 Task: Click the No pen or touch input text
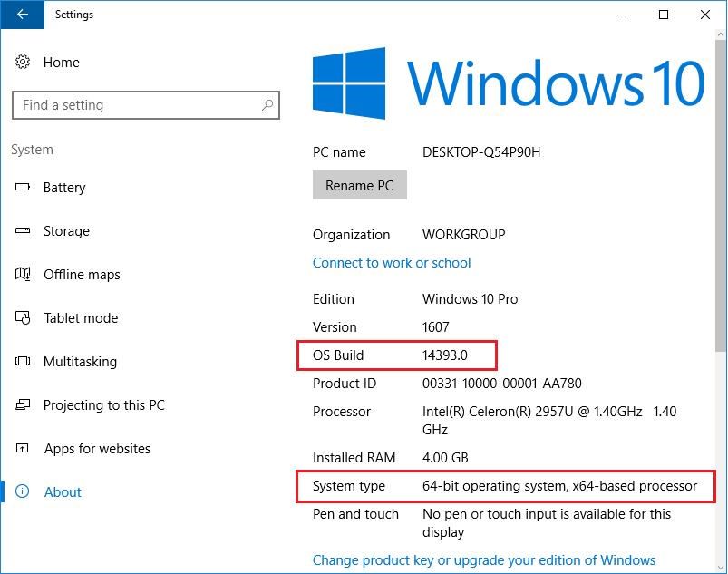[547, 523]
